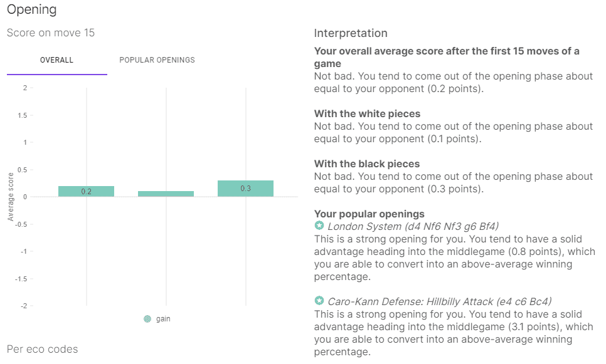
Task: Click the Average score axis label
Action: click(x=11, y=197)
